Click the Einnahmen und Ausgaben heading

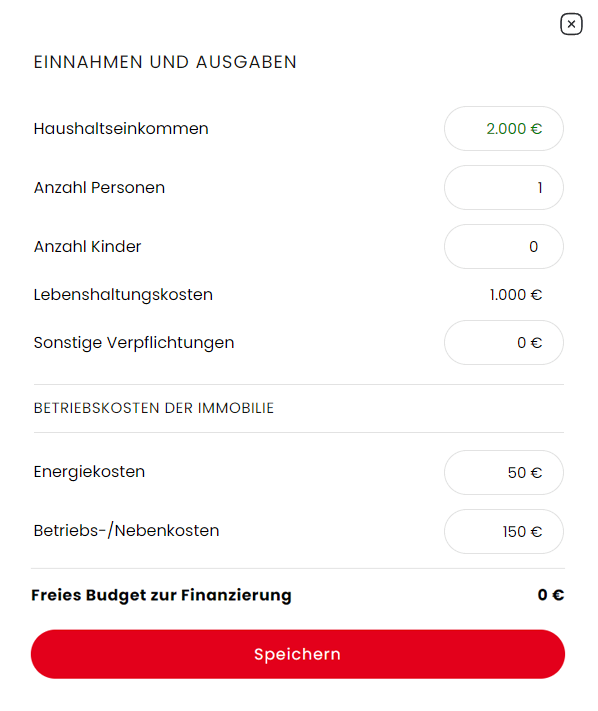pyautogui.click(x=165, y=62)
